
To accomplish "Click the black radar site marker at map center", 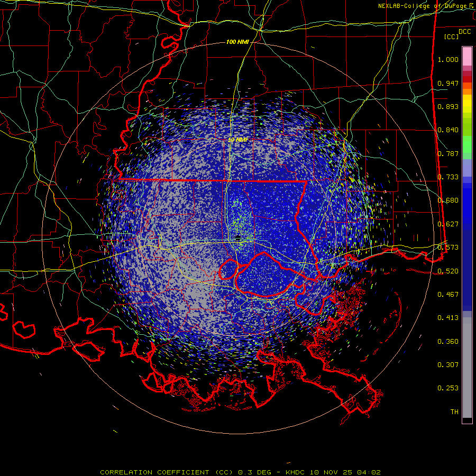I will point(238,239).
